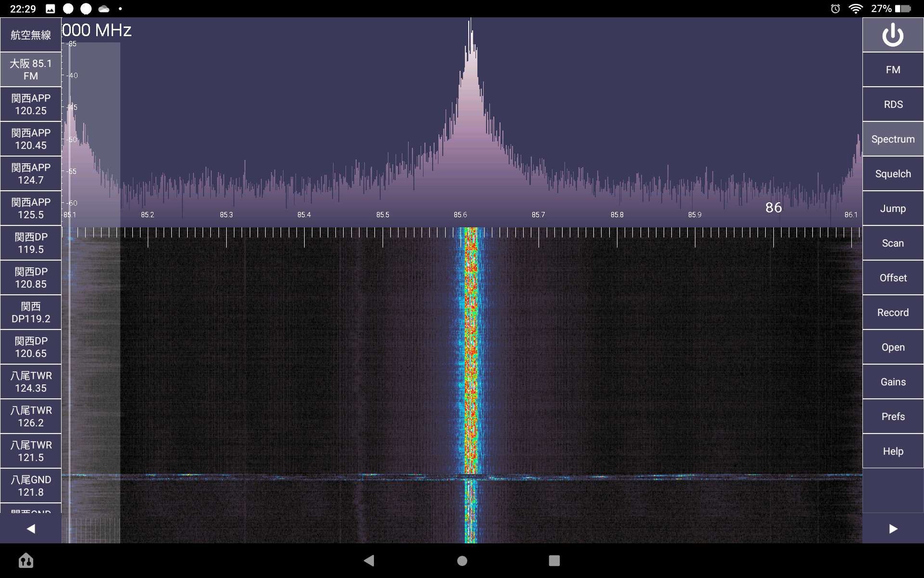Viewport: 924px width, 578px height.
Task: Open the FM demodulation mode selector
Action: [893, 70]
